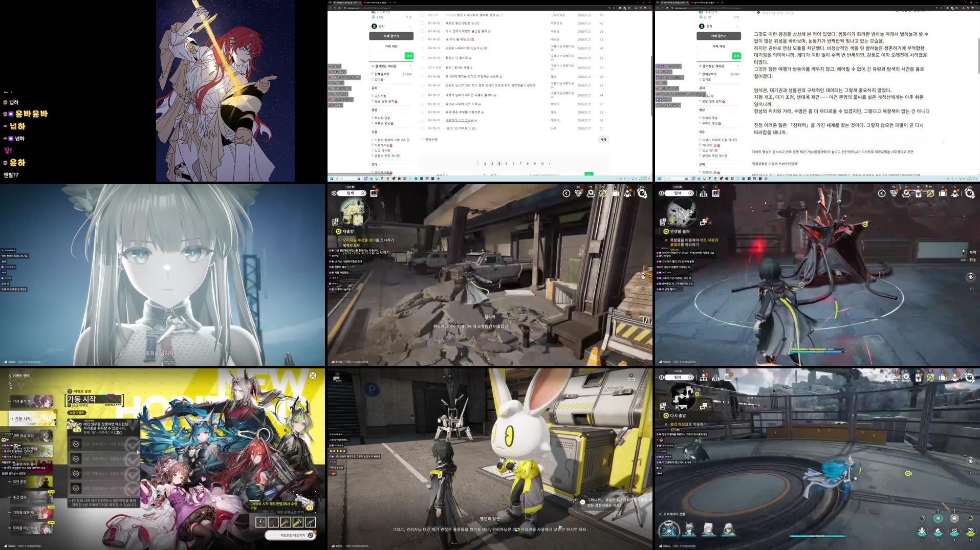Image resolution: width=980 pixels, height=550 pixels.
Task: Collapse the 즐겨찾는 게시판 section expander
Action: click(410, 66)
